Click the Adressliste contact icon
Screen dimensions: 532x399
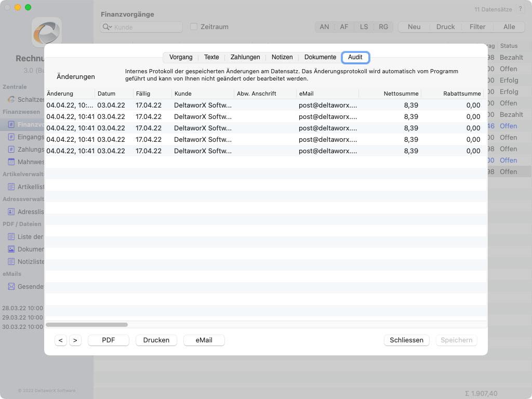(11, 211)
